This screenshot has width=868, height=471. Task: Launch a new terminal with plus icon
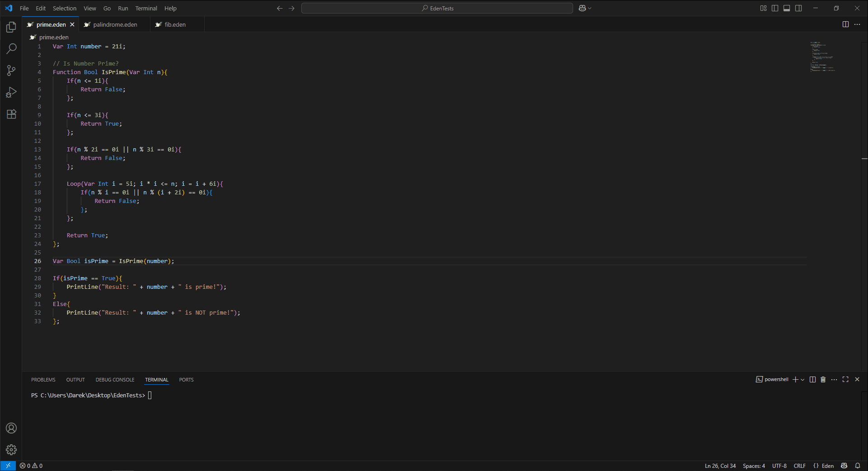(795, 380)
